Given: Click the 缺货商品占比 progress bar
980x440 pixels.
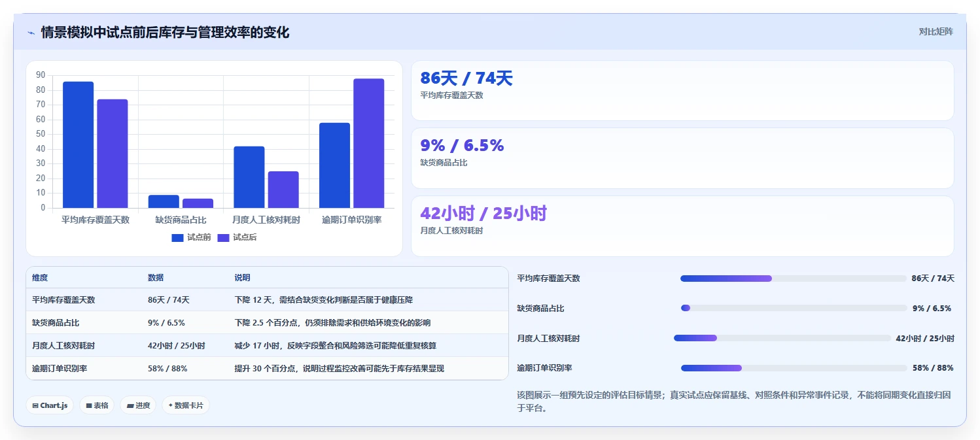Looking at the screenshot, I should [794, 308].
